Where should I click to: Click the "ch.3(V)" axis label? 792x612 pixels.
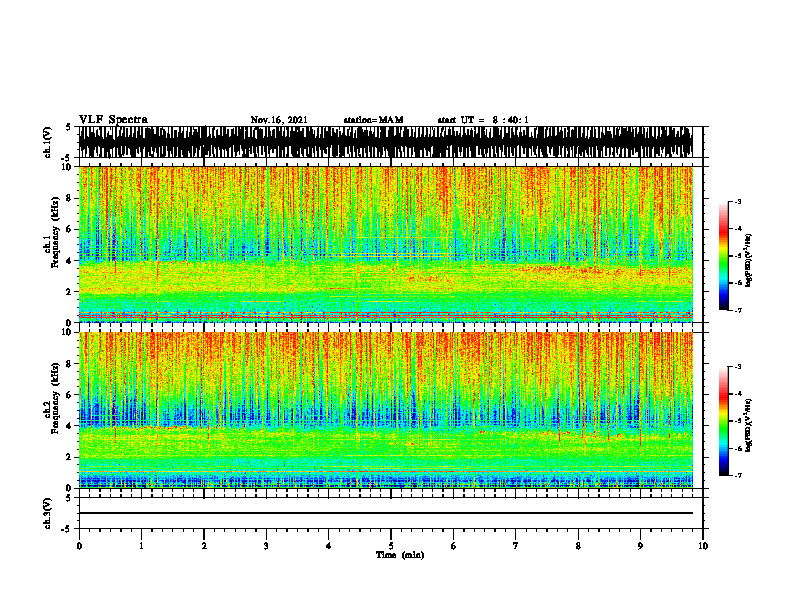[48, 513]
